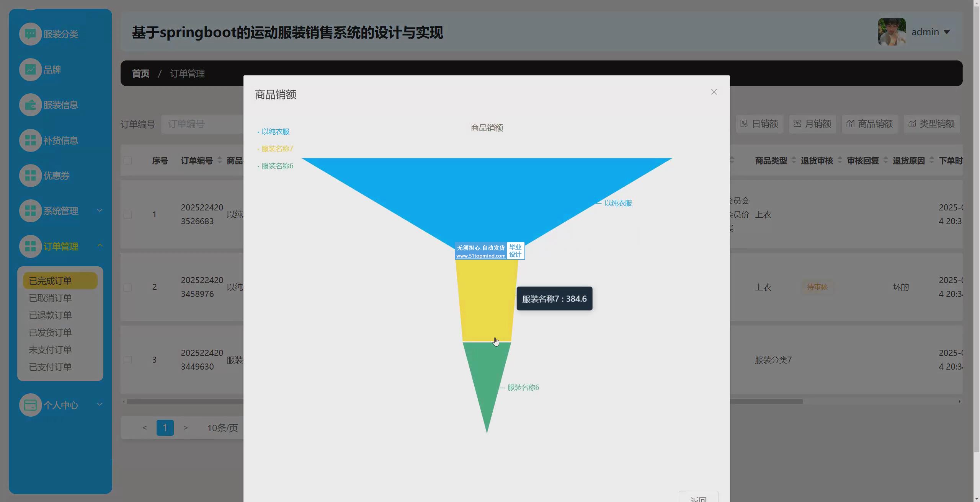Click the 类型销额 button

tap(931, 124)
